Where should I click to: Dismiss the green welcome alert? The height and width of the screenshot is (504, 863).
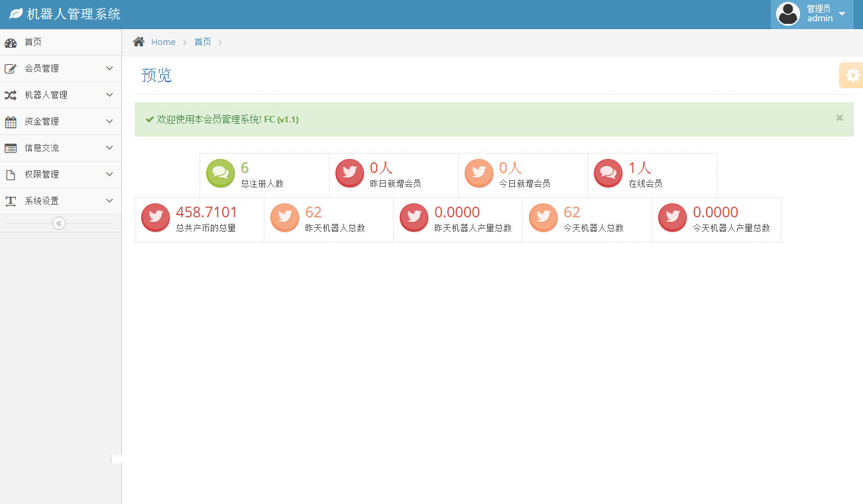tap(839, 118)
